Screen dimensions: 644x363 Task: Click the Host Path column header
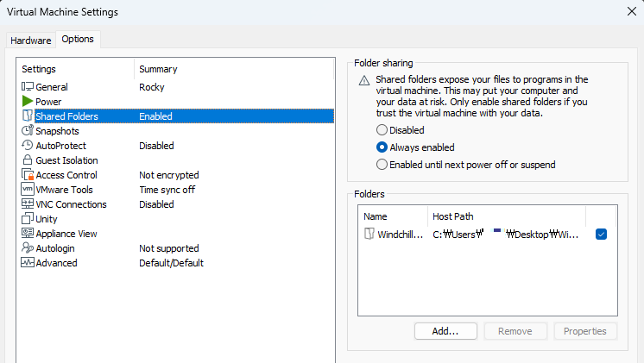pyautogui.click(x=507, y=216)
